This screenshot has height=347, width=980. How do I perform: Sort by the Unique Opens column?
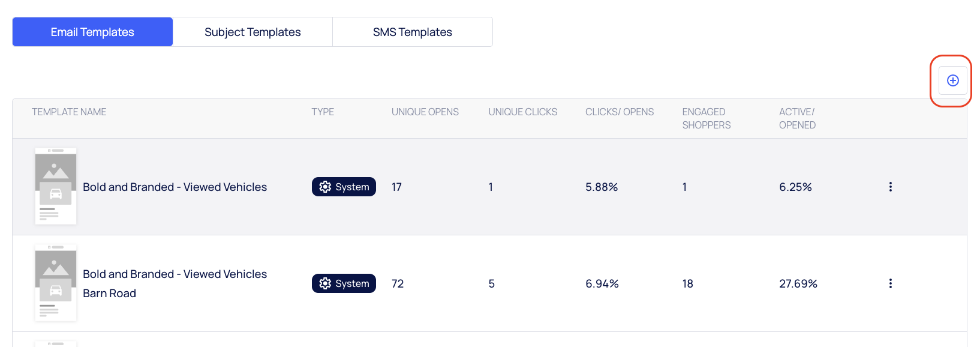[x=425, y=112]
